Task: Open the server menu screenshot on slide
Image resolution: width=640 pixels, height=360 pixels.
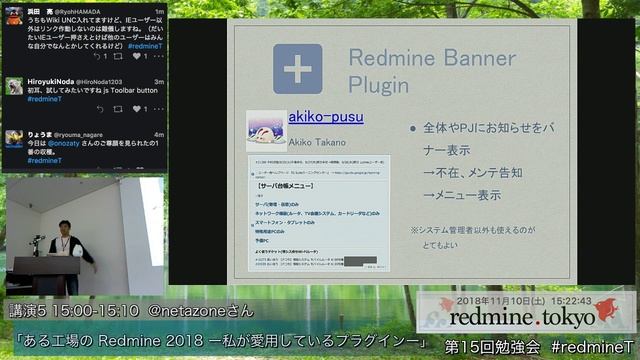Action: [x=319, y=213]
